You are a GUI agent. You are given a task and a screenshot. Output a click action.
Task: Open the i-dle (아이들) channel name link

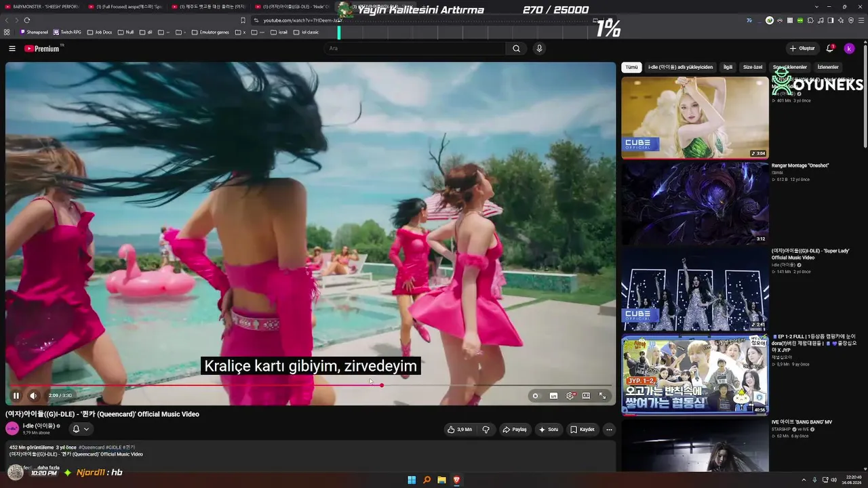(39, 426)
